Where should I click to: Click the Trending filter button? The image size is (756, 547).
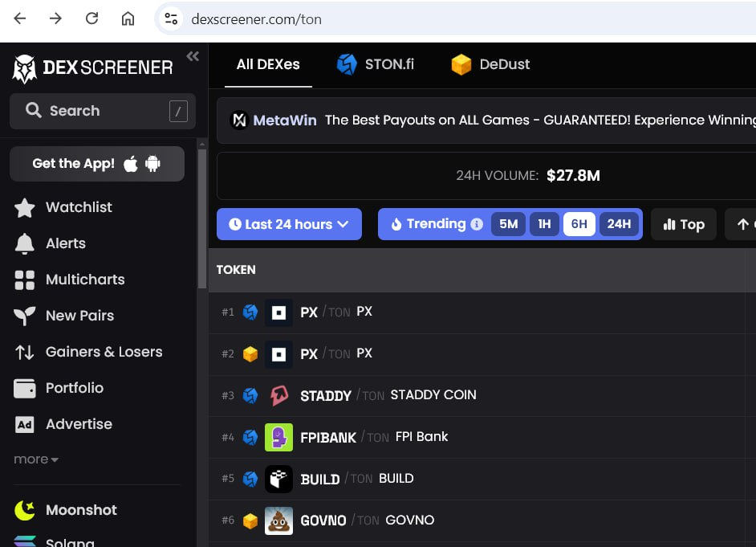point(430,224)
